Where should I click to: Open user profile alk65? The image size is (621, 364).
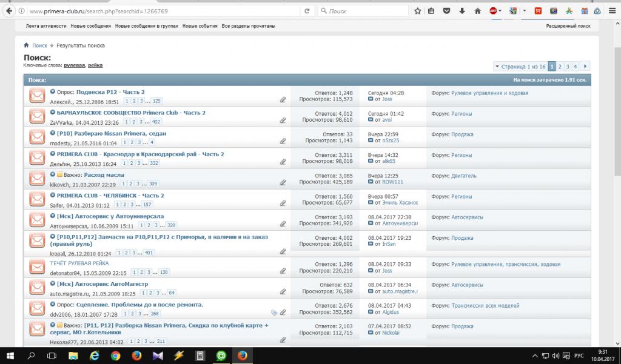point(389,161)
